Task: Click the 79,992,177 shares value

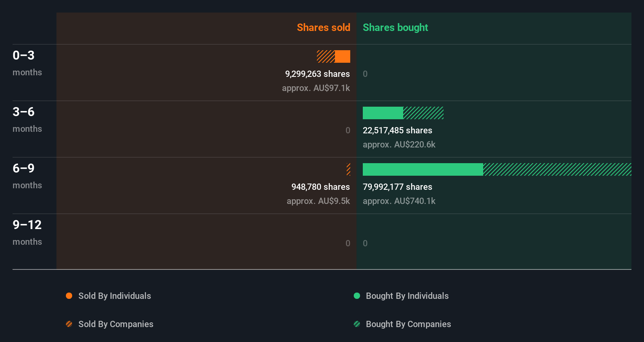Action: click(x=397, y=187)
